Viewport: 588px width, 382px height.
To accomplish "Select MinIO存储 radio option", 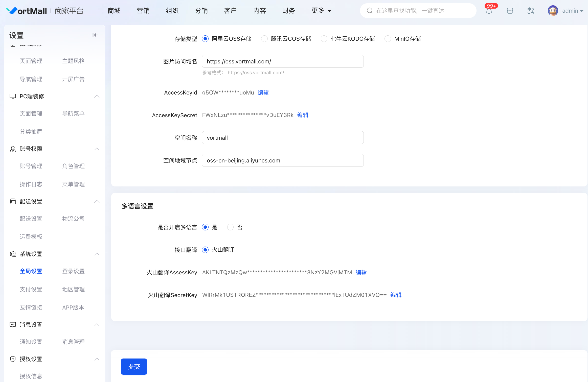I will pyautogui.click(x=388, y=39).
